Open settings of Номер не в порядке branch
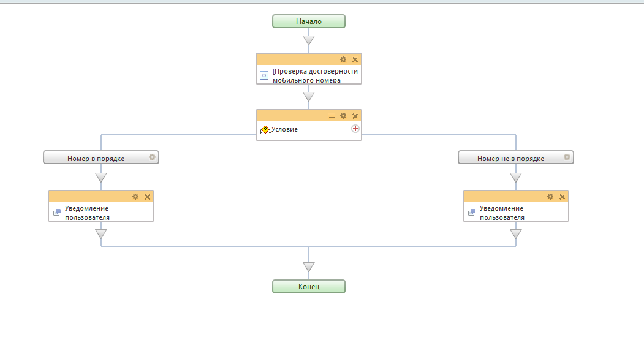The width and height of the screenshot is (644, 351). pos(567,157)
